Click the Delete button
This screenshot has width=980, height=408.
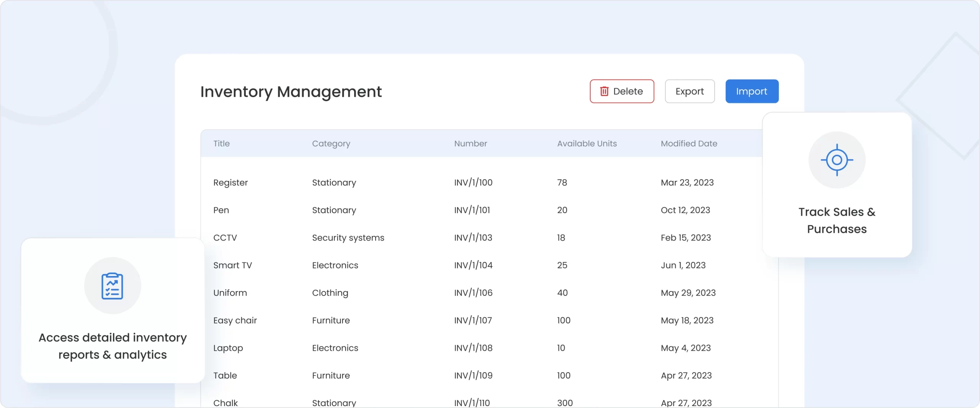pos(622,91)
